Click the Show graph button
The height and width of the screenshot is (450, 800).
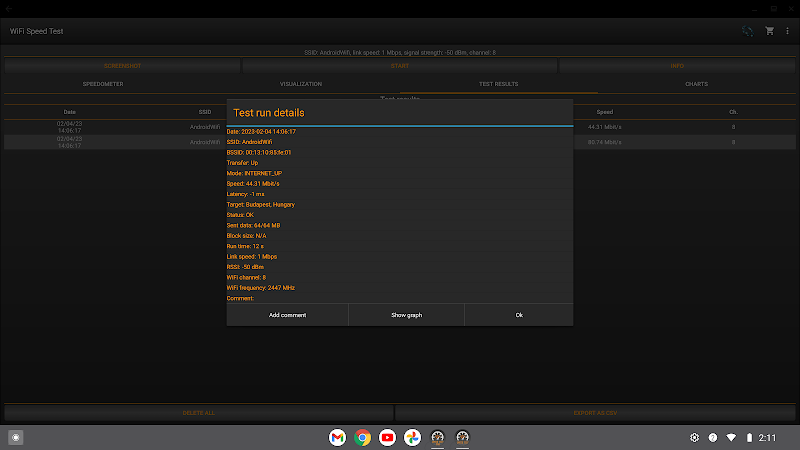pyautogui.click(x=406, y=315)
